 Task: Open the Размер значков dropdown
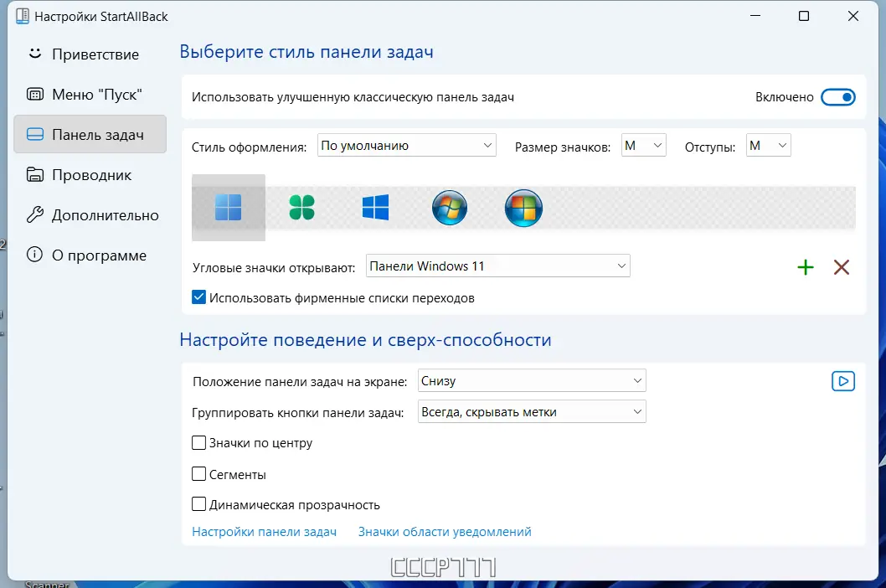click(x=644, y=145)
